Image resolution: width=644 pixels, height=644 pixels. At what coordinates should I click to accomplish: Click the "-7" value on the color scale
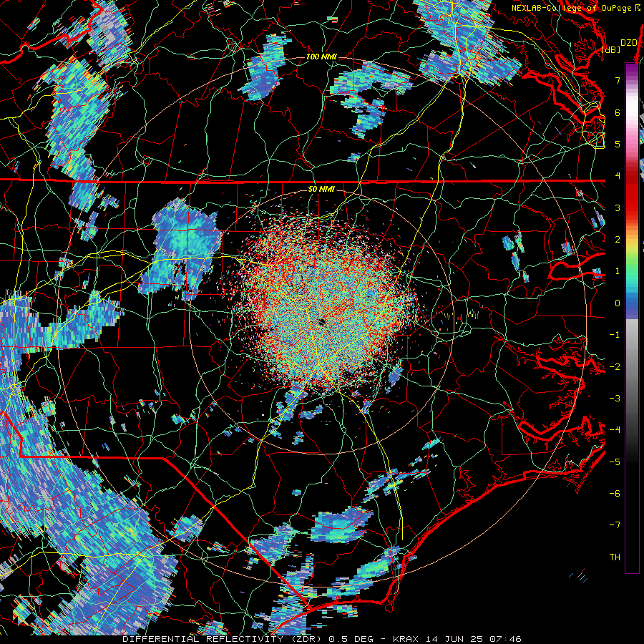coord(615,525)
